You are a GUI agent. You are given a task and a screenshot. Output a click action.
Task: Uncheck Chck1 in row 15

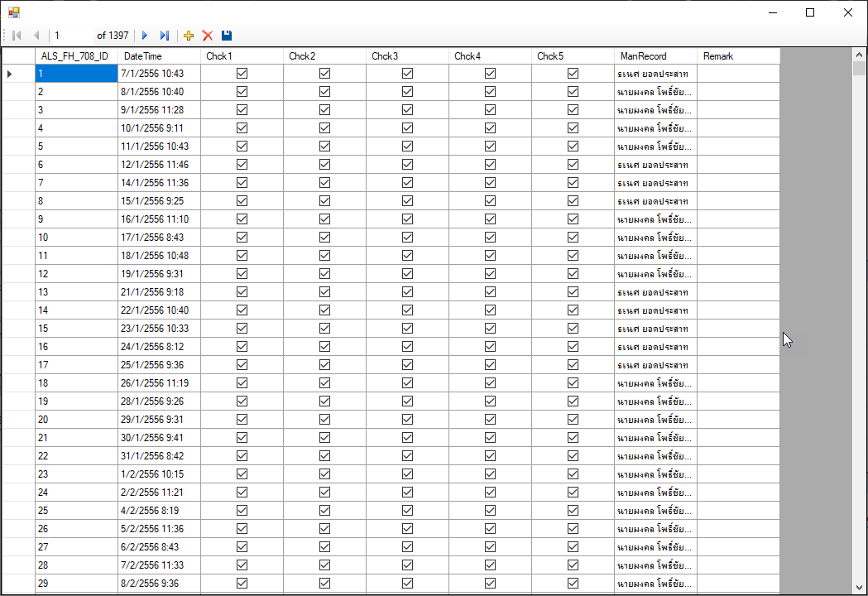coord(242,328)
